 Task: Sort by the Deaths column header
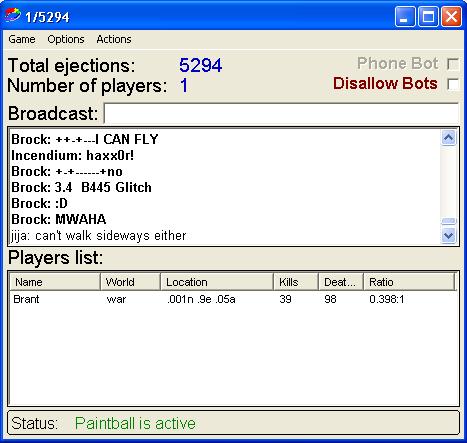click(341, 282)
